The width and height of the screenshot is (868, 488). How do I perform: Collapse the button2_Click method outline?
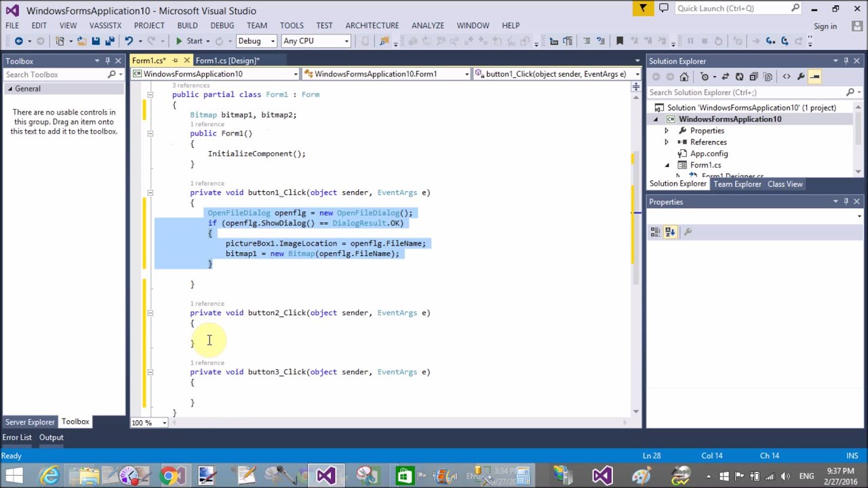pyautogui.click(x=150, y=313)
